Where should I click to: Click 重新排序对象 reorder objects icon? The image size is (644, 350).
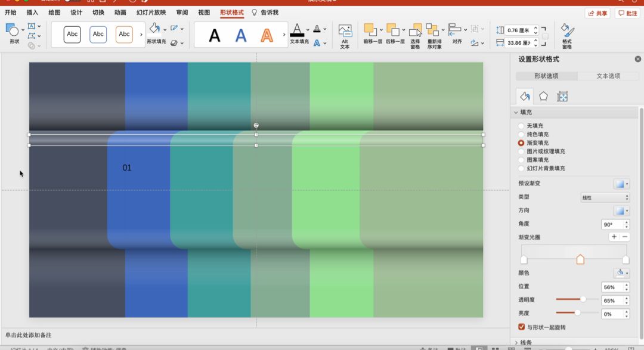pos(432,30)
